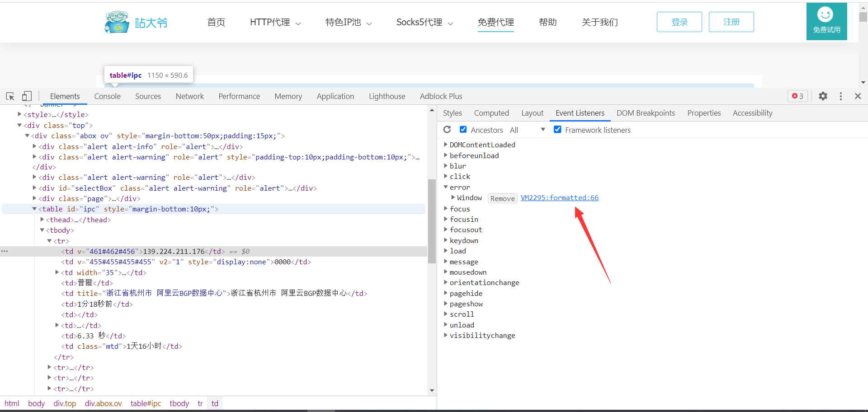Expand the blur event listener
Screen dimensions: 868x412
446,166
